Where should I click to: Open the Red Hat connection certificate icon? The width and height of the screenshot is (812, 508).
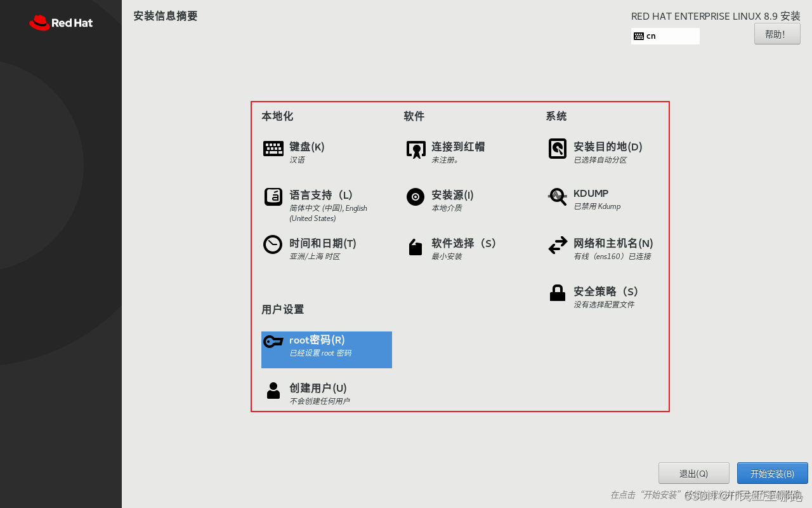[x=416, y=150]
